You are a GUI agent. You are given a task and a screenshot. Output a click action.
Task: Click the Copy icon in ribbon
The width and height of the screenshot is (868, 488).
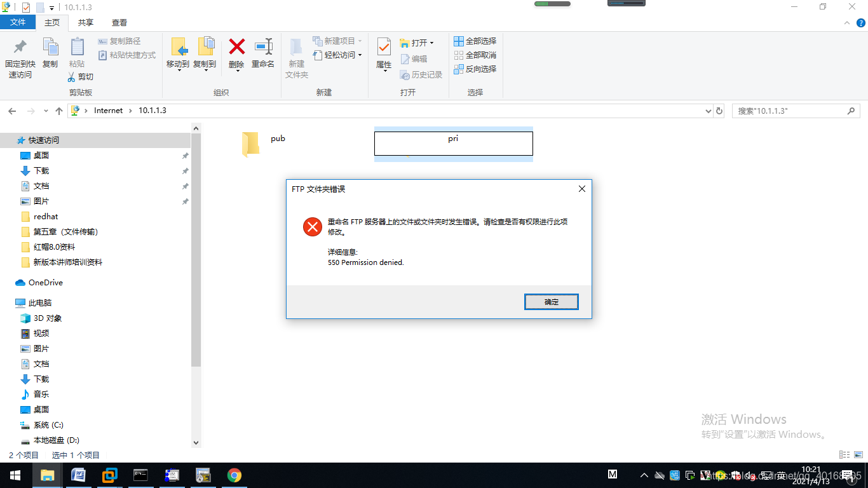pos(50,47)
